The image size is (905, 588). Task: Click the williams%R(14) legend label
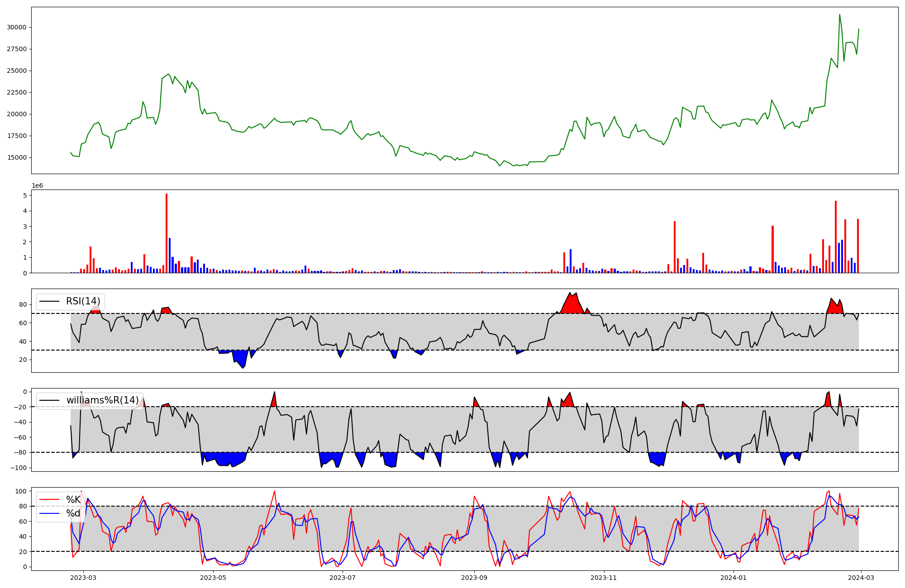[103, 400]
